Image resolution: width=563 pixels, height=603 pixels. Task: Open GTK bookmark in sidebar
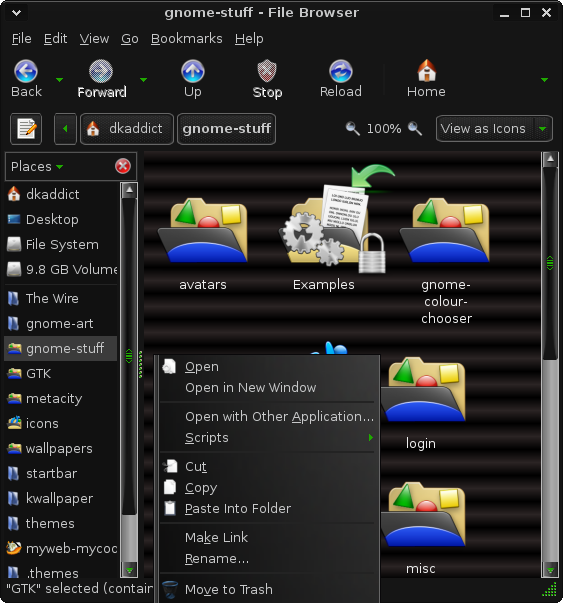62,373
